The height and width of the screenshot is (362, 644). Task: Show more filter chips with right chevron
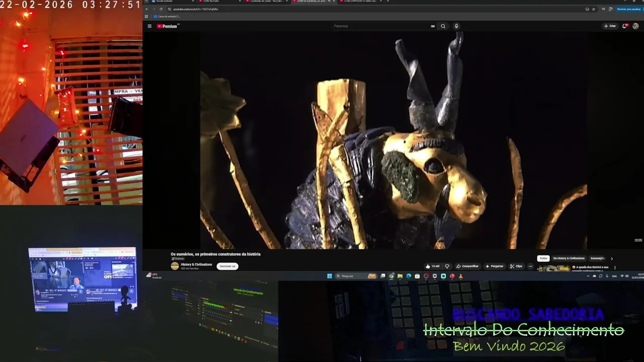coord(612,258)
